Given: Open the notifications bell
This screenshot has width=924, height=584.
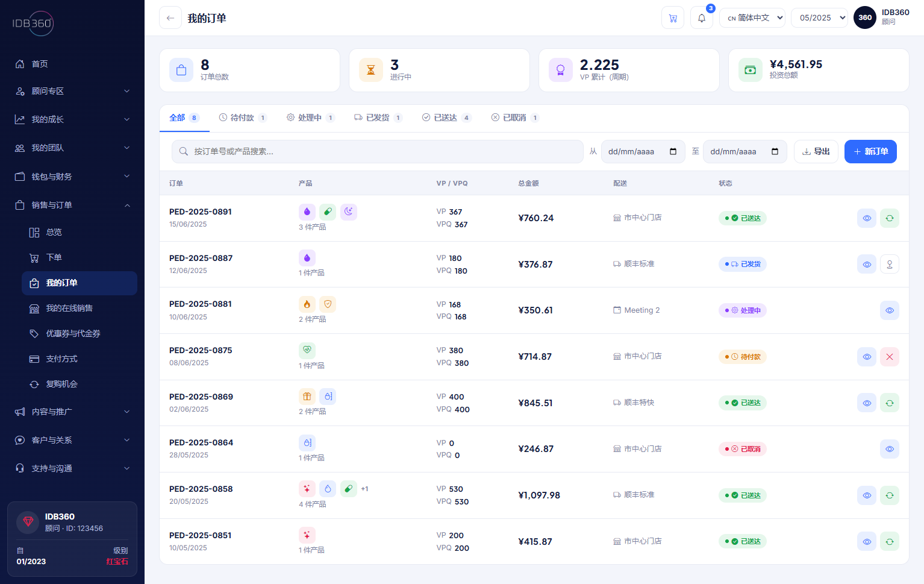Looking at the screenshot, I should pos(702,18).
